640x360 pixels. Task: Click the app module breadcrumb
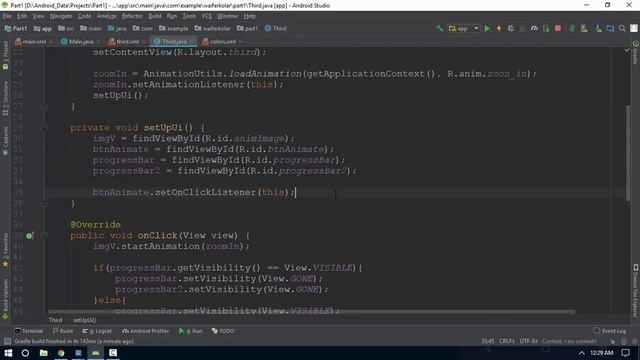coord(43,29)
